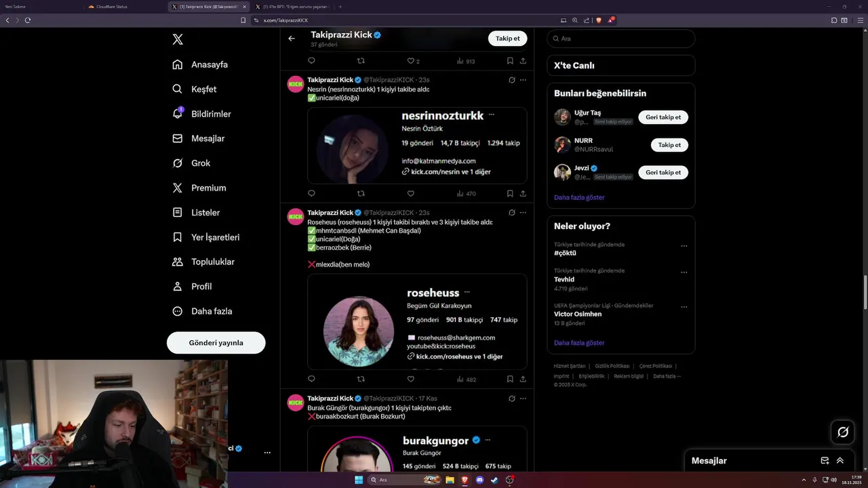868x488 pixels.
Task: Reply to the Roseheus post
Action: (x=311, y=380)
